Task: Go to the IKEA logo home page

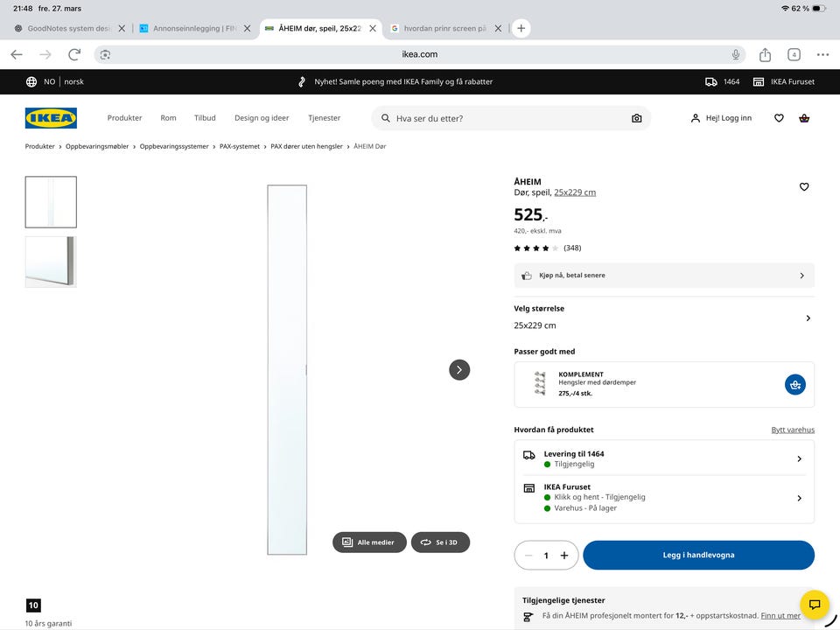Action: click(x=51, y=118)
